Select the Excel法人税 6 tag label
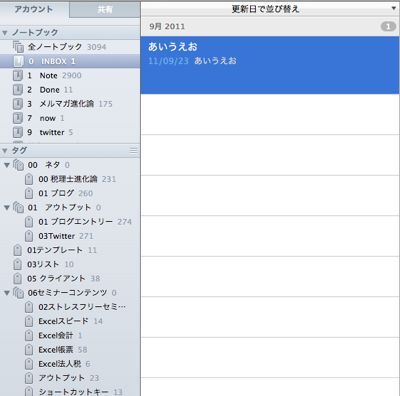400x396 pixels. (x=64, y=364)
